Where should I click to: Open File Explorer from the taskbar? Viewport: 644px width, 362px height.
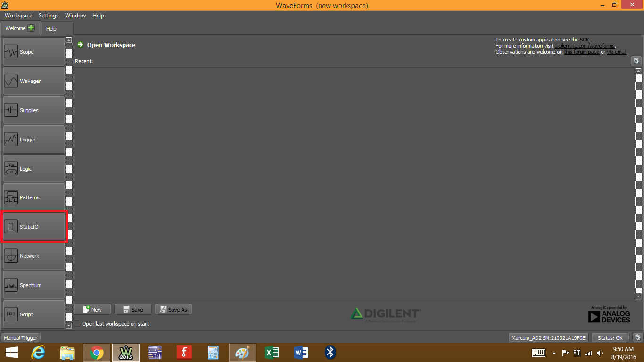point(67,352)
